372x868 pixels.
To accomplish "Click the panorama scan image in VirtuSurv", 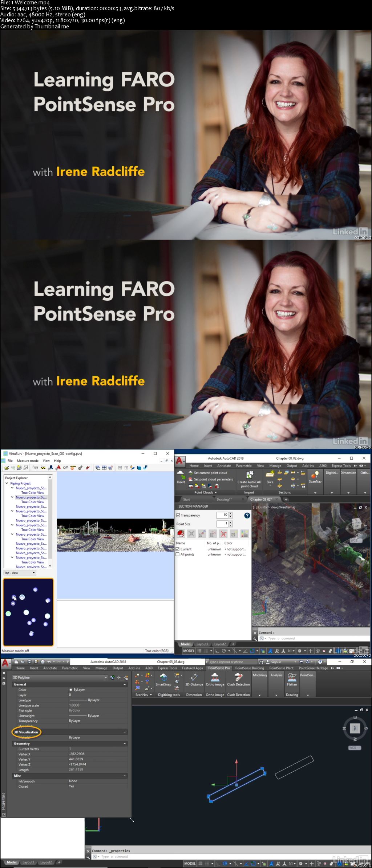I will tap(115, 535).
